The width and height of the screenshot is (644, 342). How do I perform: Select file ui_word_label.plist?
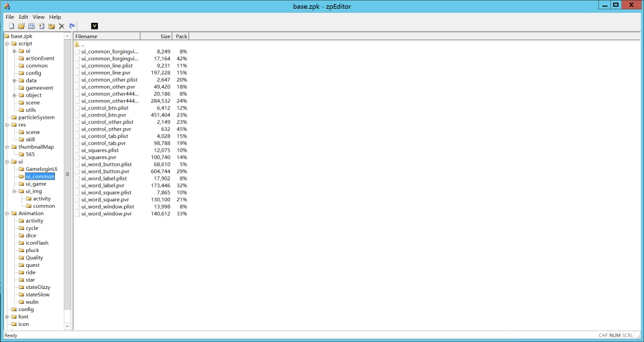(104, 178)
